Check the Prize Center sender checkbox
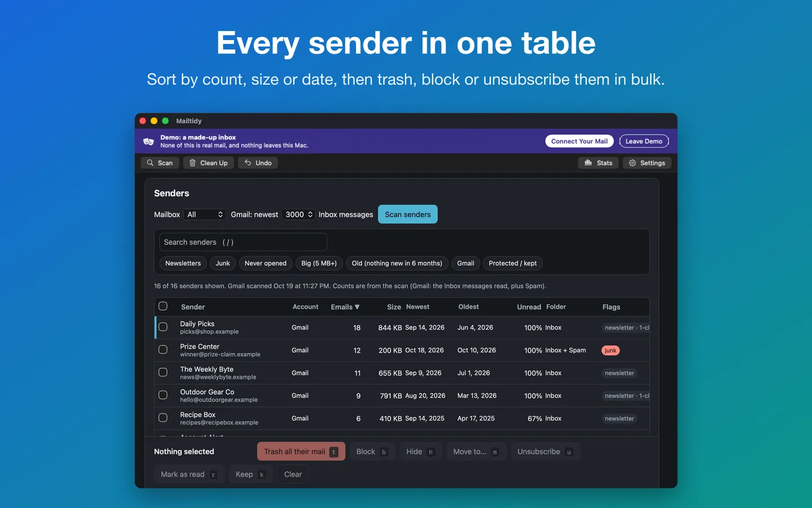The height and width of the screenshot is (508, 812). tap(163, 349)
